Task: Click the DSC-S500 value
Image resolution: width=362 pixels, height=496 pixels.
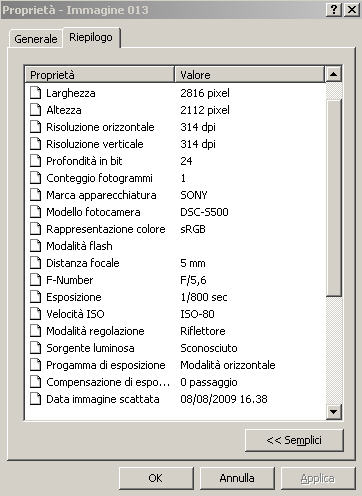Action: tap(204, 212)
